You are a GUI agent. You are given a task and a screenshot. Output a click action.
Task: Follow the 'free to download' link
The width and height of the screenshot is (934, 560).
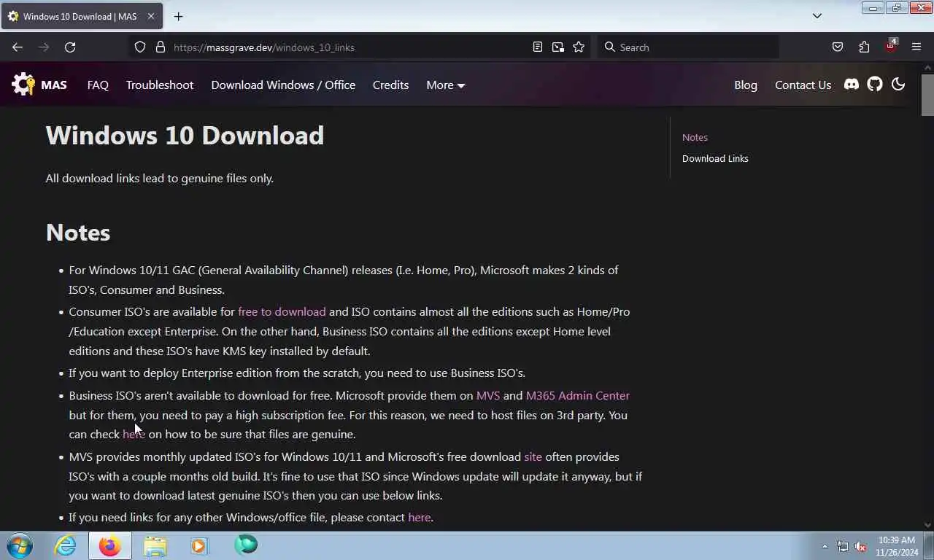pos(282,311)
